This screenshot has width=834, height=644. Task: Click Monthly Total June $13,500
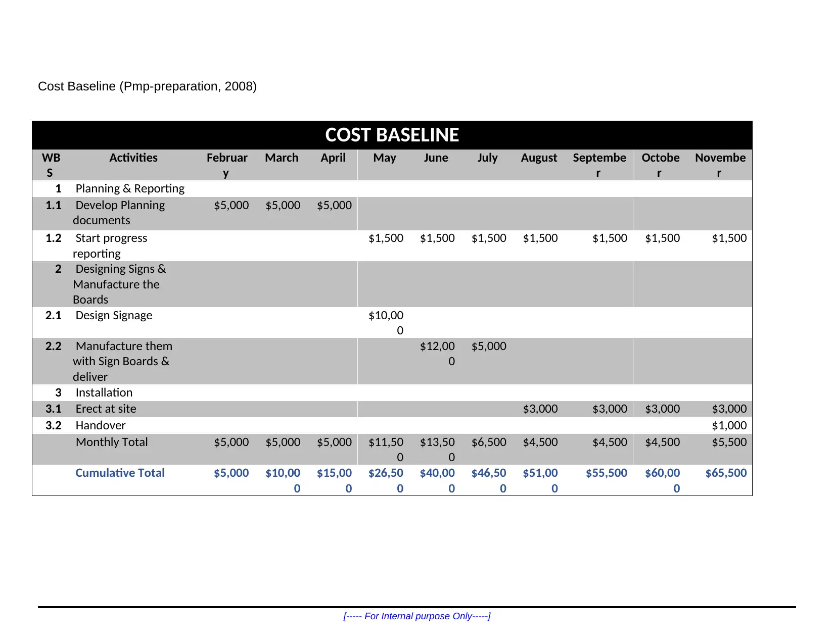438,450
